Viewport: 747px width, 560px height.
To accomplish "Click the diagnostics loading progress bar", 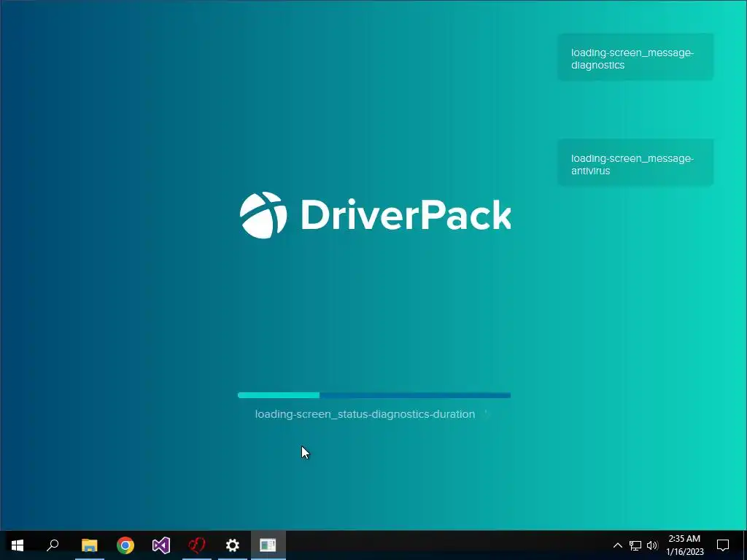I will coord(374,395).
